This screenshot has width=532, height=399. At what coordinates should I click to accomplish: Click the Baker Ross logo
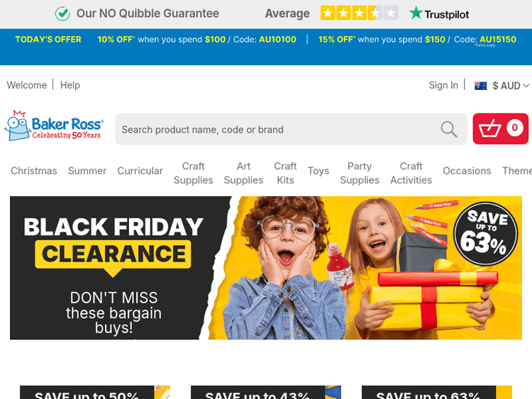[x=54, y=125]
